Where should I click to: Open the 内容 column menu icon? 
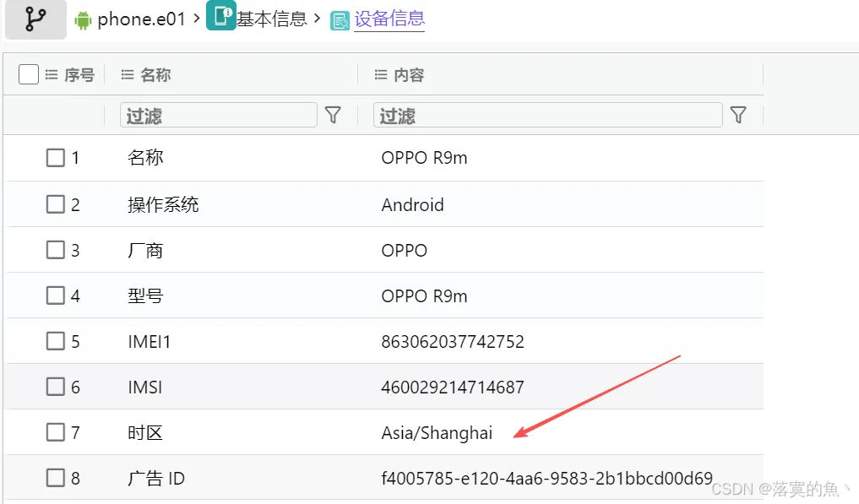tap(381, 74)
